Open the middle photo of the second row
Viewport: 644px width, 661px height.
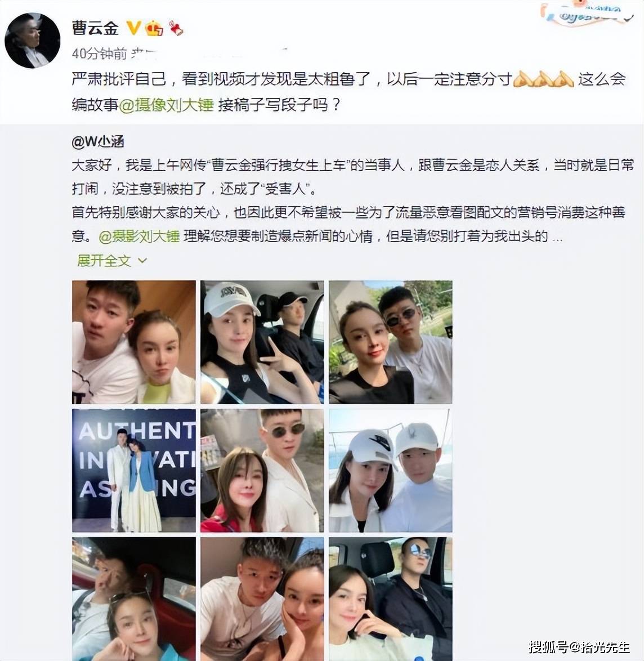(262, 471)
